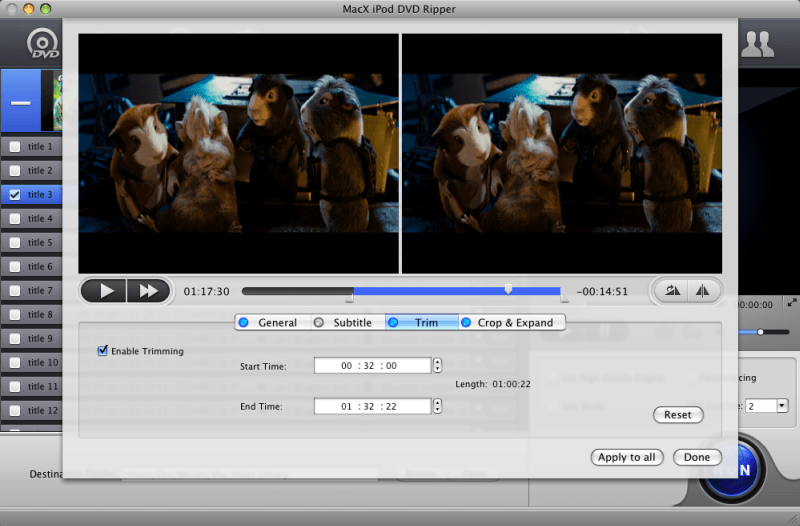Viewport: 800px width, 526px height.
Task: Open the DVD disc icon in main window
Action: coord(42,44)
